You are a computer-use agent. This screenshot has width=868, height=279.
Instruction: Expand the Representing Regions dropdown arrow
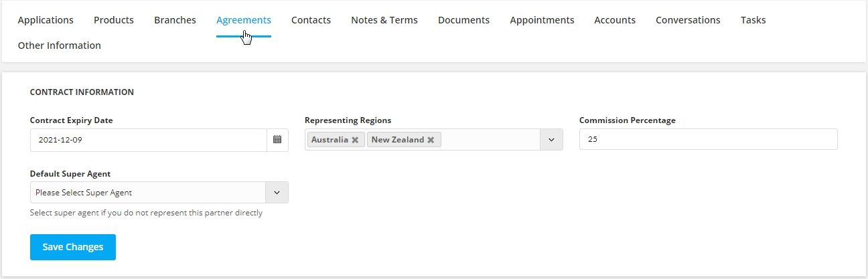[552, 140]
